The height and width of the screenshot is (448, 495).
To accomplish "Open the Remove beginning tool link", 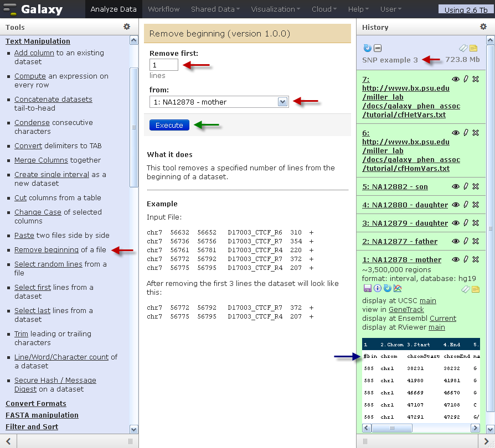I will pos(47,249).
